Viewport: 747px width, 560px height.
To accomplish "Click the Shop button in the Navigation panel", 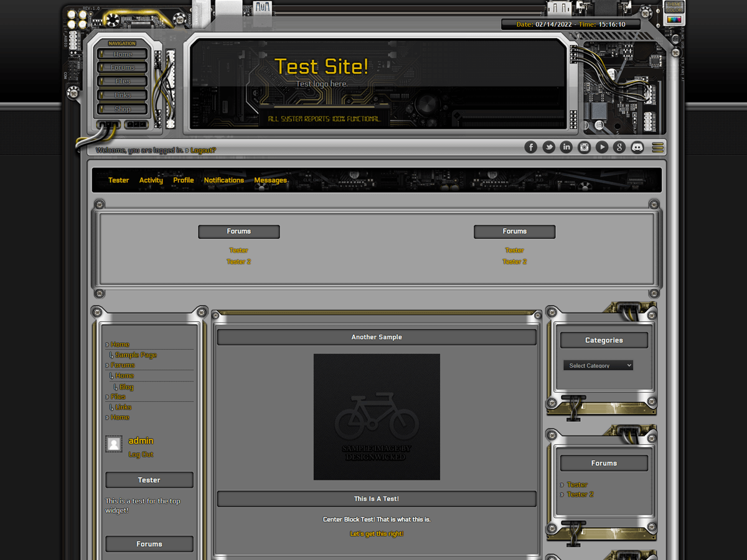I will click(x=122, y=108).
